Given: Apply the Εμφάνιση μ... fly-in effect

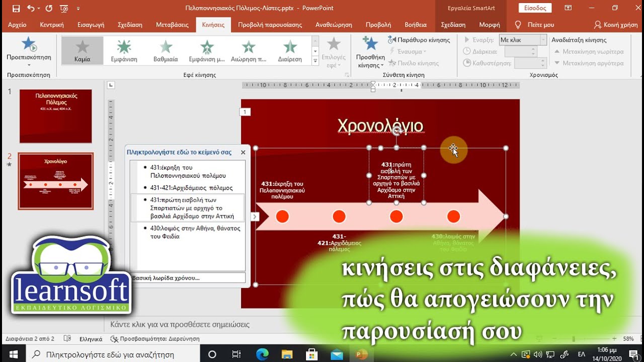Looking at the screenshot, I should 207,50.
